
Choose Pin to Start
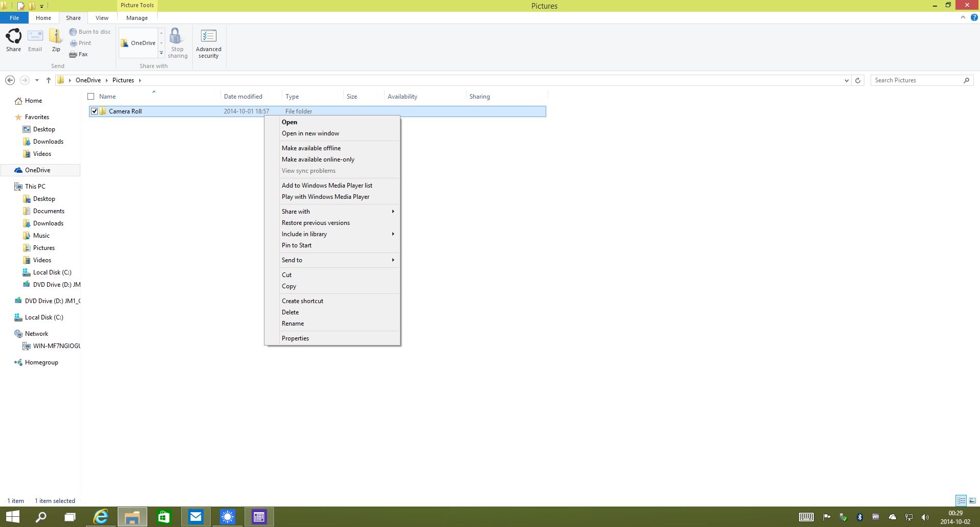pyautogui.click(x=332, y=245)
